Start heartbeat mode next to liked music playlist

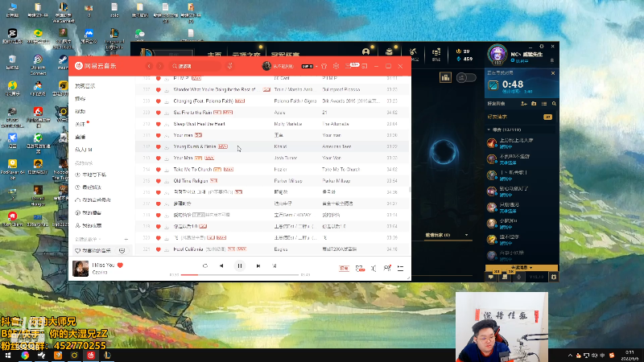coord(122,250)
